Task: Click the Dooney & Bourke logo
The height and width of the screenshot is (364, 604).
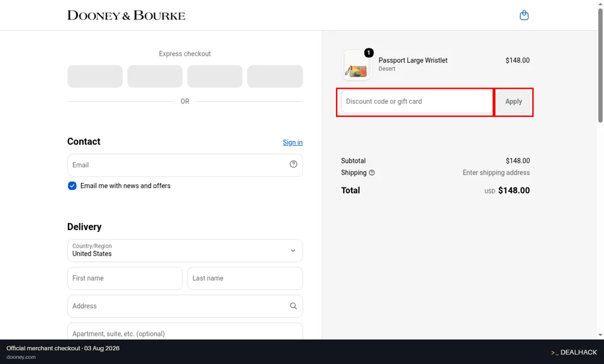Action: (126, 15)
